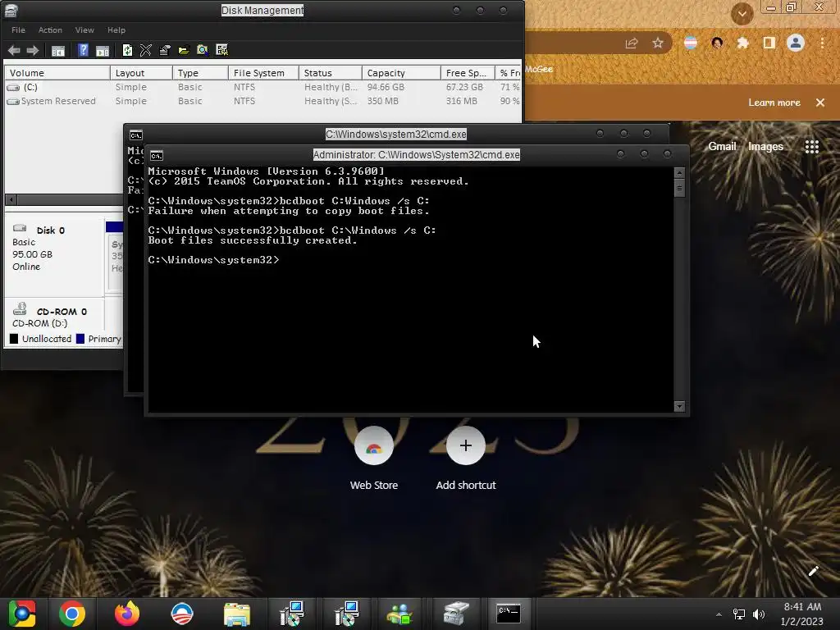Click the Refresh toolbar icon in Disk Management
The image size is (840, 630).
coord(127,50)
